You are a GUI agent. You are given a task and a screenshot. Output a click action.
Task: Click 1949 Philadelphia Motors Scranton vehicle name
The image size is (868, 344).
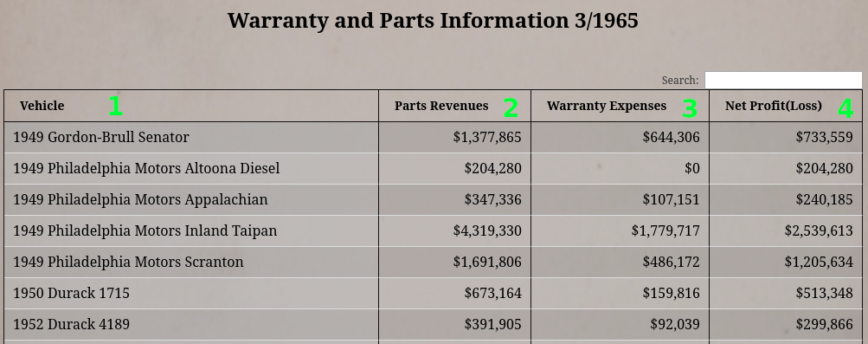pos(128,262)
